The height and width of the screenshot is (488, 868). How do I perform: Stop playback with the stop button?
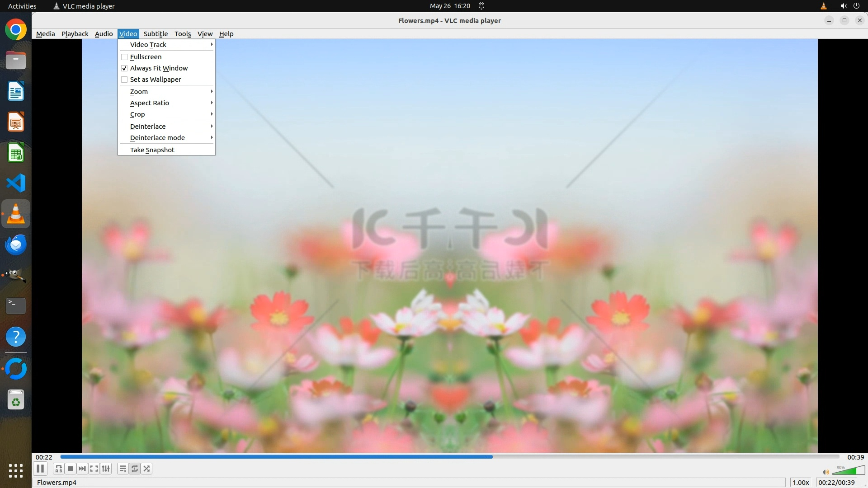click(x=70, y=469)
